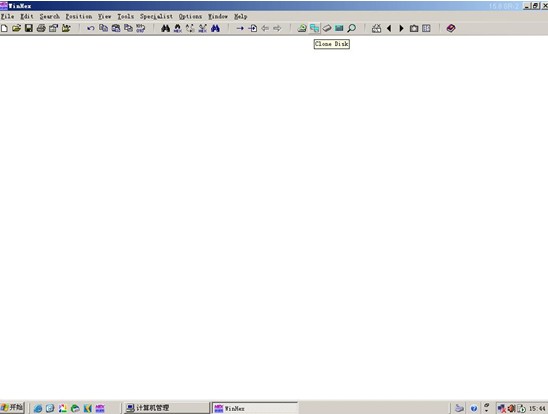Image resolution: width=548 pixels, height=414 pixels.
Task: Switch to 计算机管理 taskbar window
Action: pos(167,408)
